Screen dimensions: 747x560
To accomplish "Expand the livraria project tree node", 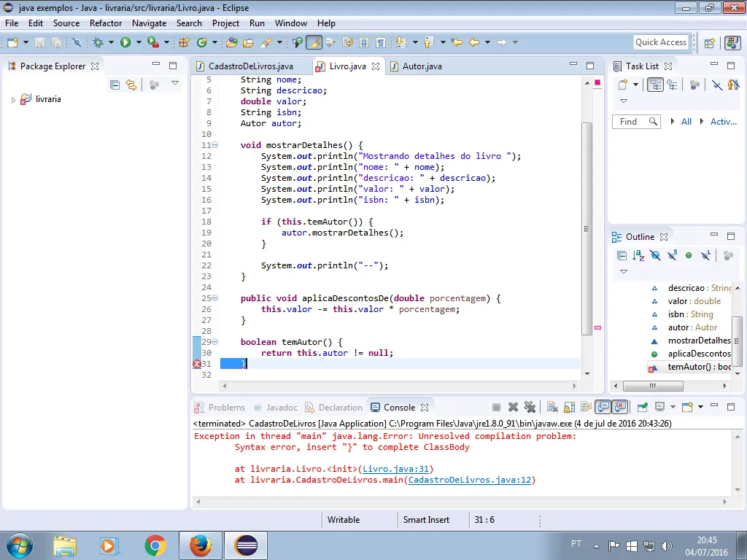I will click(x=13, y=100).
